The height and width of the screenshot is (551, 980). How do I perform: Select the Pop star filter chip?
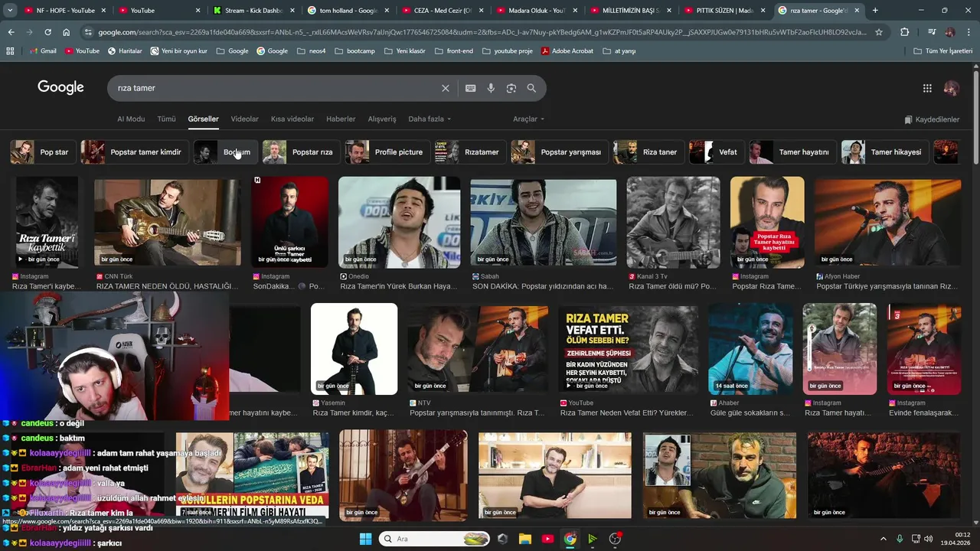pos(42,152)
